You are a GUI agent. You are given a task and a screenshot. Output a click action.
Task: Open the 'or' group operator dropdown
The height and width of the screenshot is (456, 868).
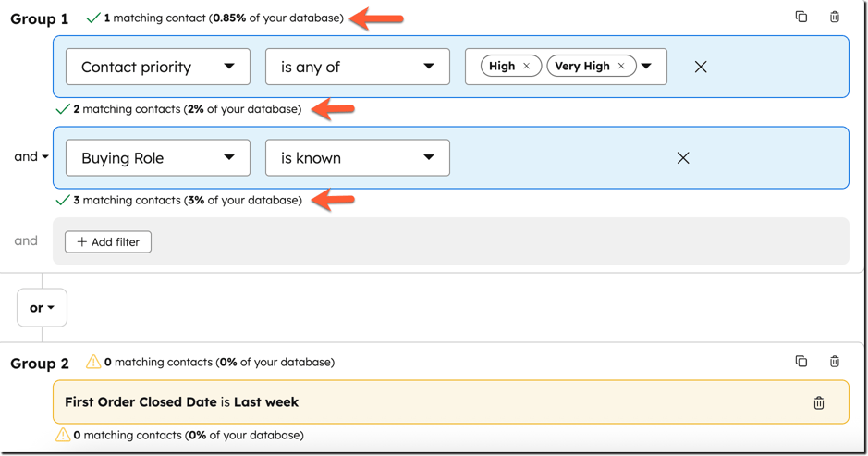42,308
